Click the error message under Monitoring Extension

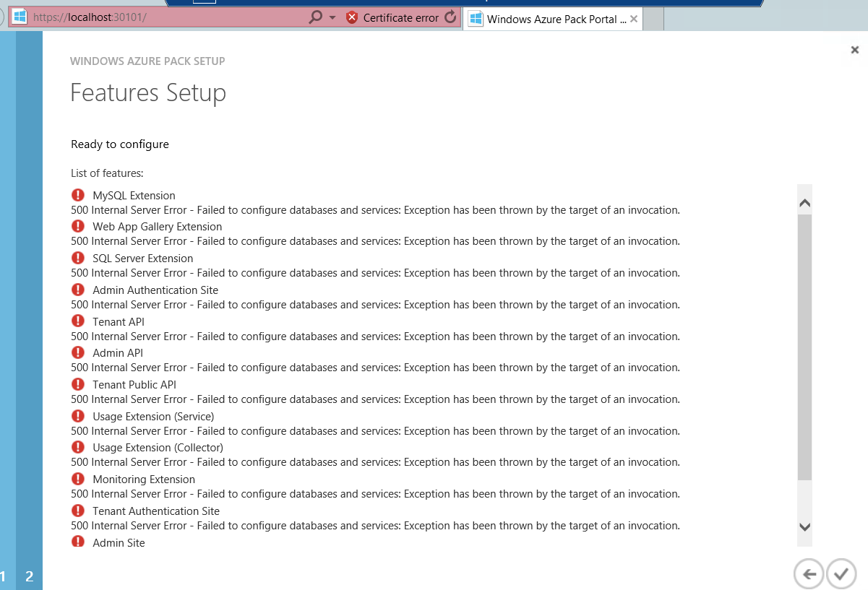tap(375, 494)
